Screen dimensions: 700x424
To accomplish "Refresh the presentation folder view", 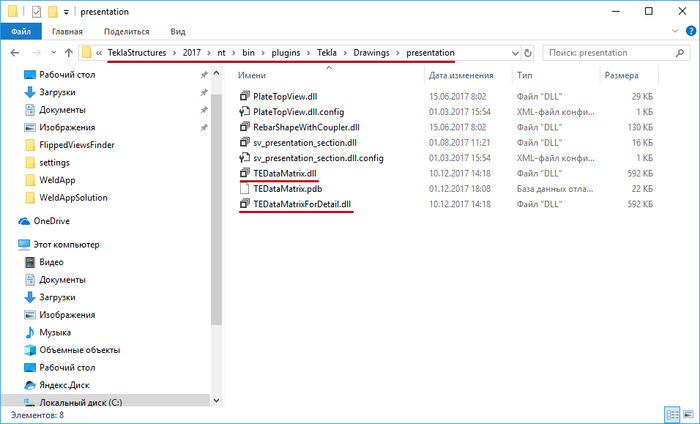I will (528, 53).
